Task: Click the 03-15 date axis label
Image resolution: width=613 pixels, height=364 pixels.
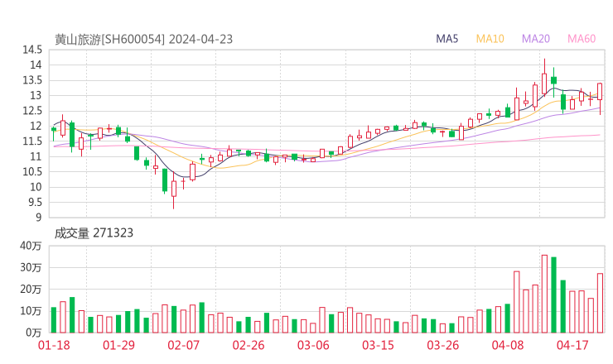Action: click(378, 345)
